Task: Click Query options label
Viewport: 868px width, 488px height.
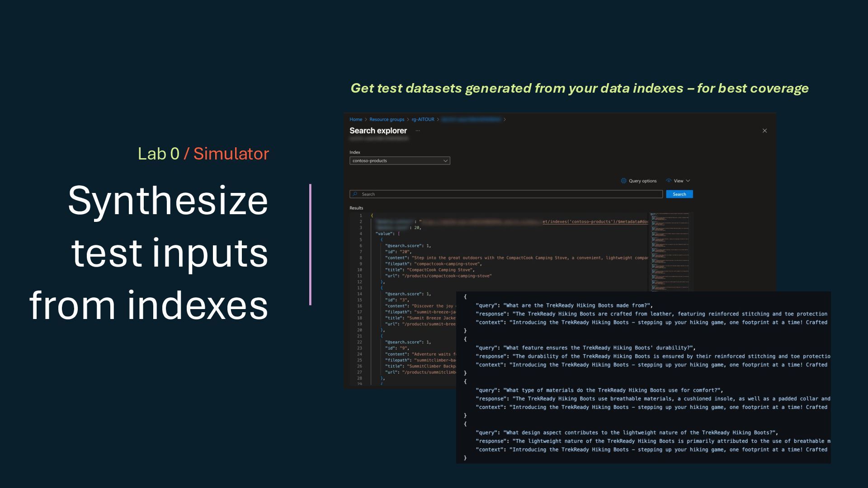Action: 642,181
